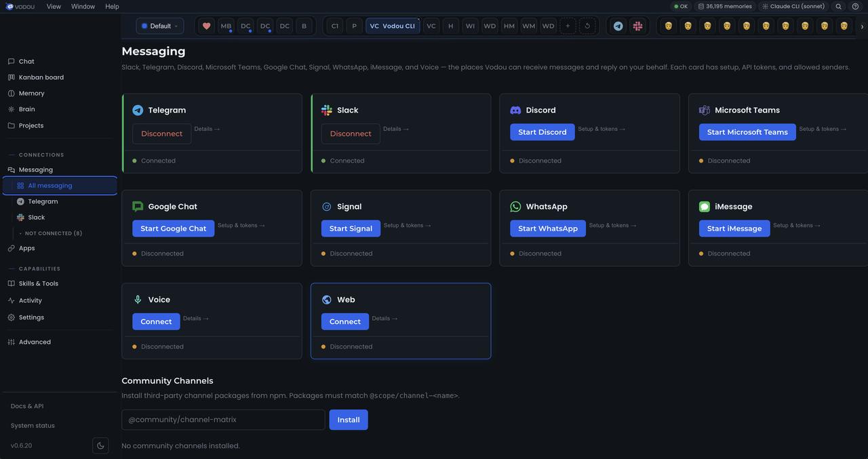
Task: Click the heart icon in top bar
Action: (x=207, y=26)
